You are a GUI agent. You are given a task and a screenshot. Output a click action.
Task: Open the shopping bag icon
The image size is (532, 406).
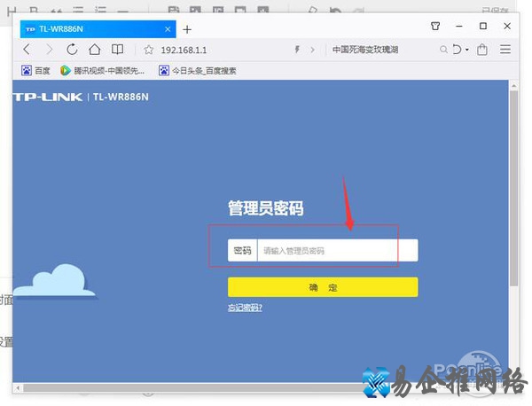coord(482,50)
